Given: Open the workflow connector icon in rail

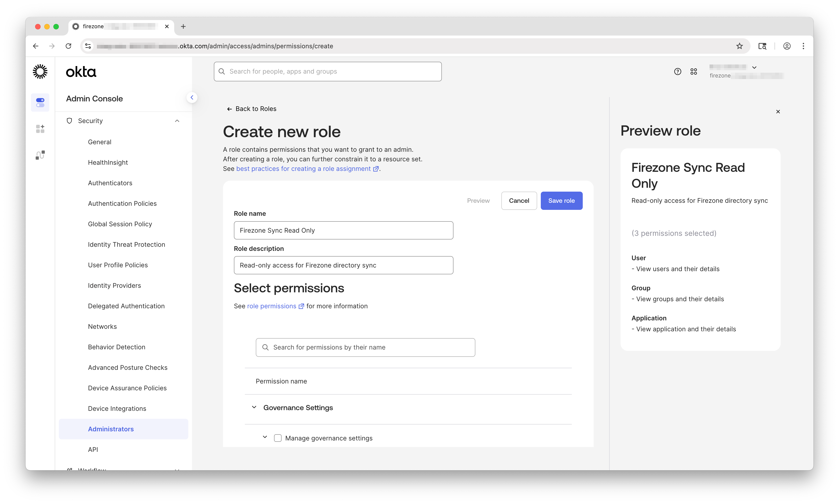Looking at the screenshot, I should point(40,155).
